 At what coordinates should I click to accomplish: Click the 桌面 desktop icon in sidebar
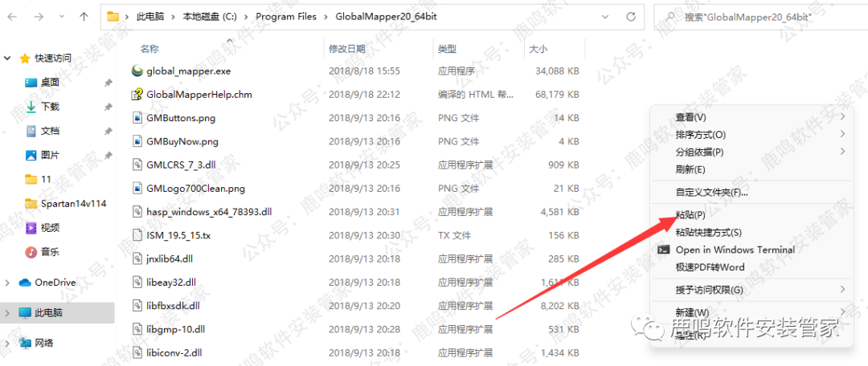[31, 83]
